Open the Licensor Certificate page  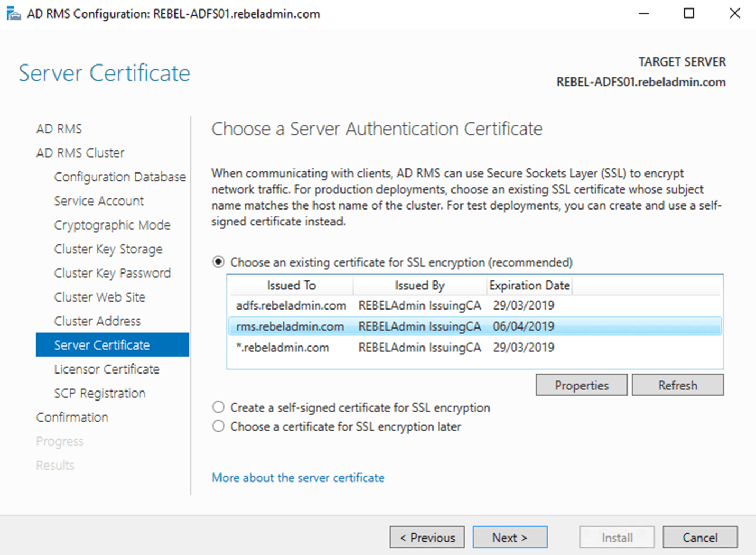[x=106, y=369]
